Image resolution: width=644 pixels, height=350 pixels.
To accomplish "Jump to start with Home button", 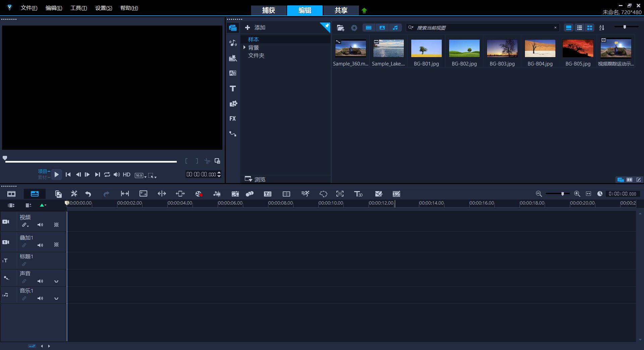I will pos(68,175).
